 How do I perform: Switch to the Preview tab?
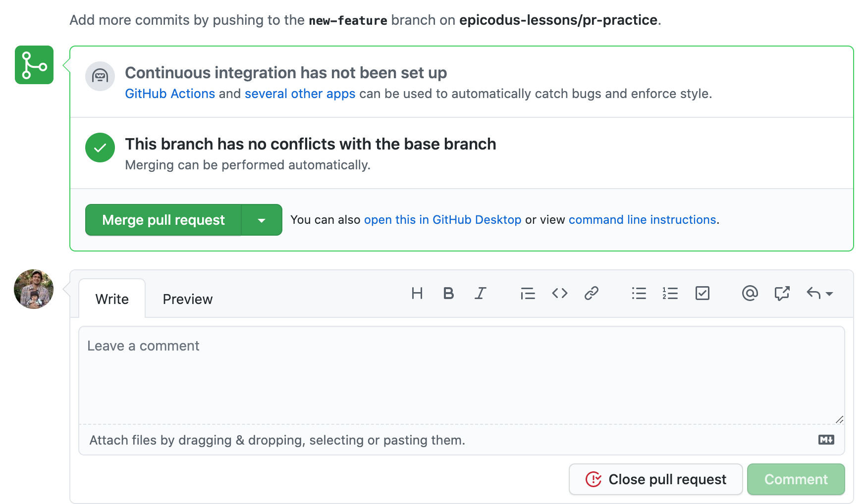tap(188, 299)
